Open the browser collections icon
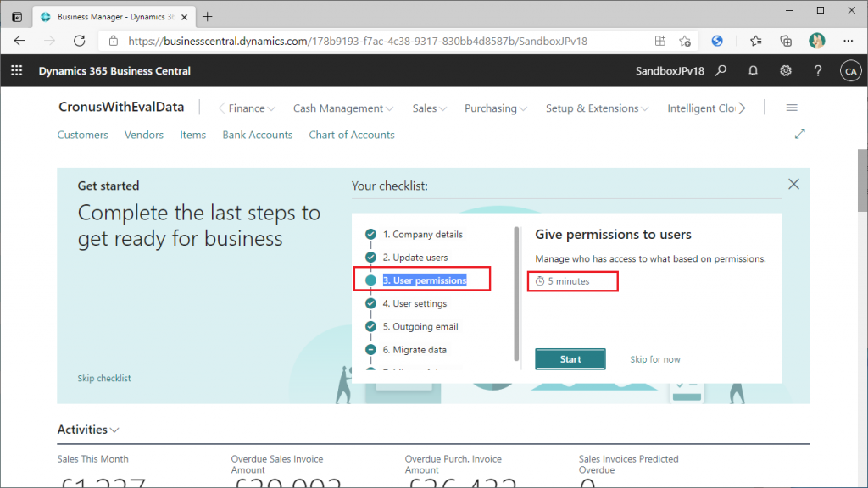The image size is (868, 488). [x=786, y=41]
